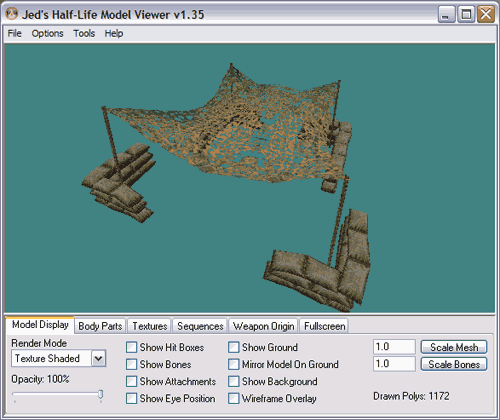Click the Opacity slider handle
This screenshot has width=500, height=420.
coord(100,395)
